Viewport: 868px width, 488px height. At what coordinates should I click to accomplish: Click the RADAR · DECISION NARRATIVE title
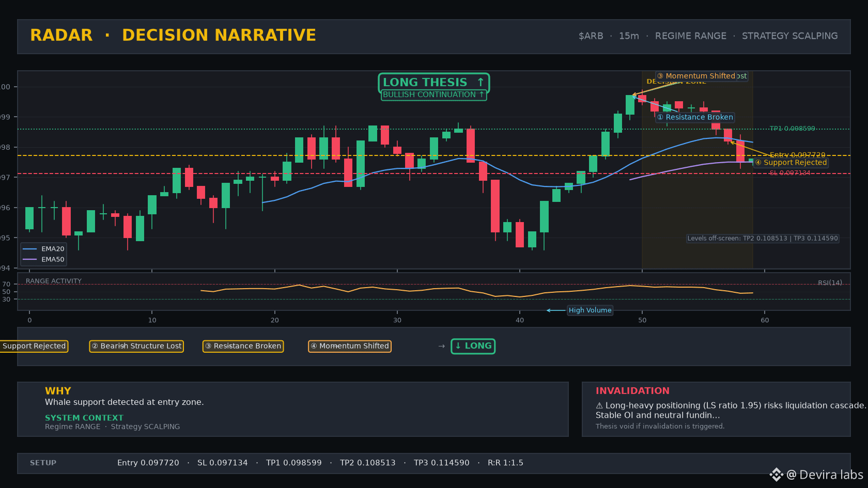pyautogui.click(x=173, y=35)
